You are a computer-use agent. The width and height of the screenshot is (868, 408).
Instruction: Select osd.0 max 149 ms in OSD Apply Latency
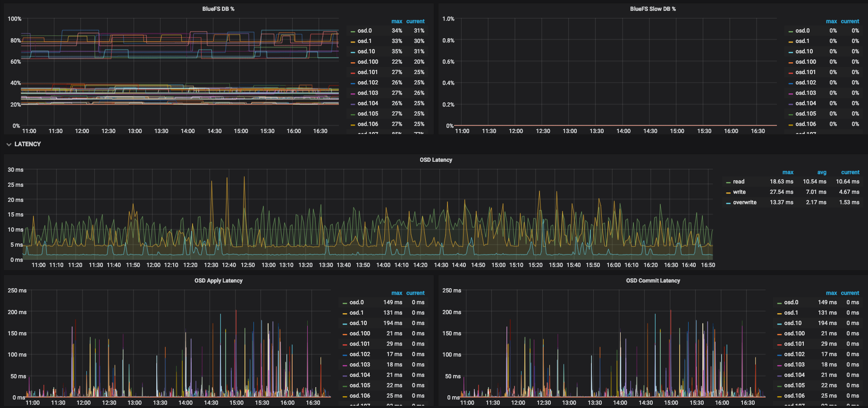[393, 302]
